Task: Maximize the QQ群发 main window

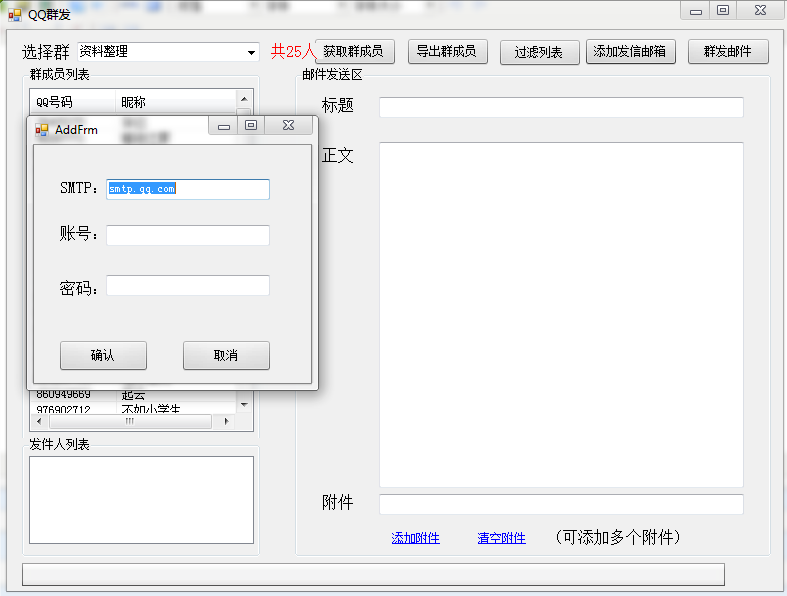Action: 723,11
